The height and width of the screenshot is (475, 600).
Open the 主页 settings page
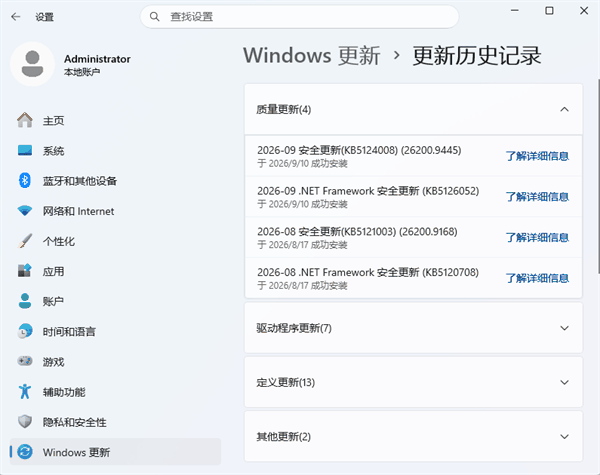tap(115, 121)
